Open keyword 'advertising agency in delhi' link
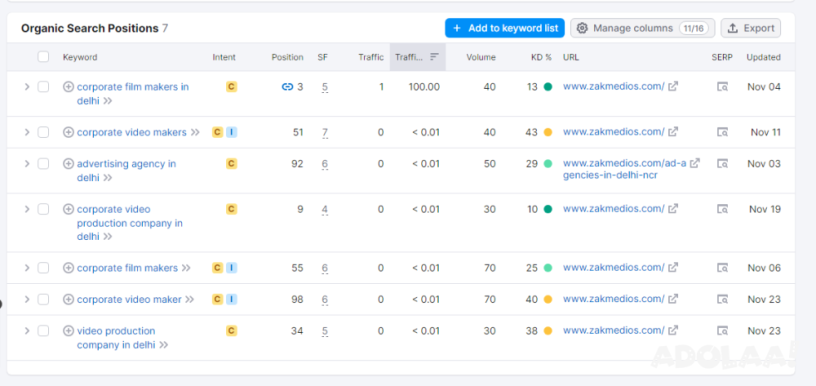This screenshot has width=816, height=386. click(x=126, y=171)
